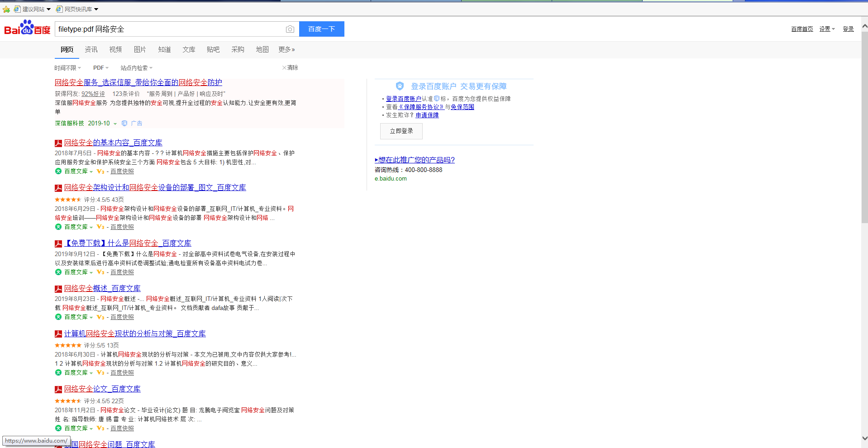Switch to the 资讯 news tab
Screen dimensions: 868x448
[x=91, y=49]
